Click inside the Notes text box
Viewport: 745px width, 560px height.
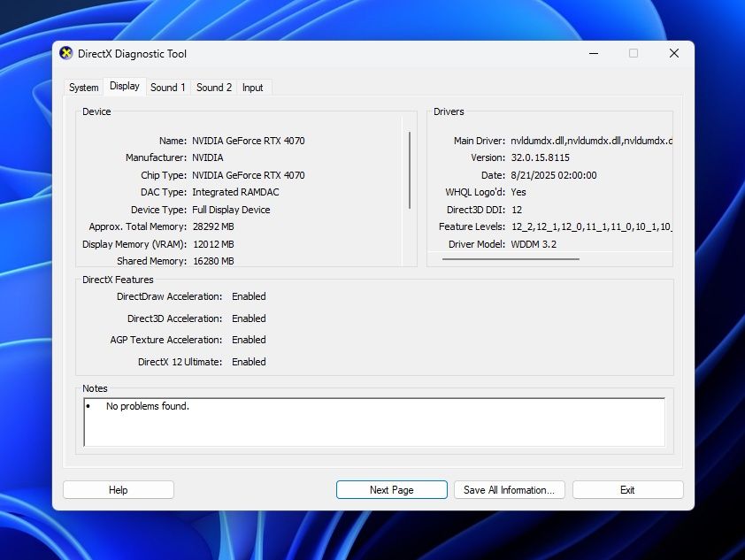click(374, 422)
